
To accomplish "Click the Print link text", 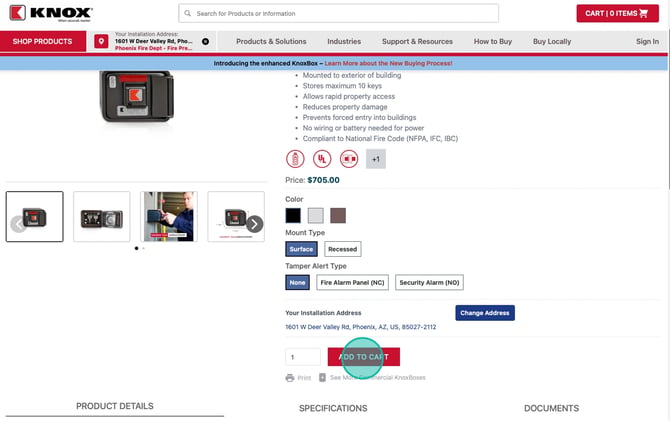I will coord(304,378).
